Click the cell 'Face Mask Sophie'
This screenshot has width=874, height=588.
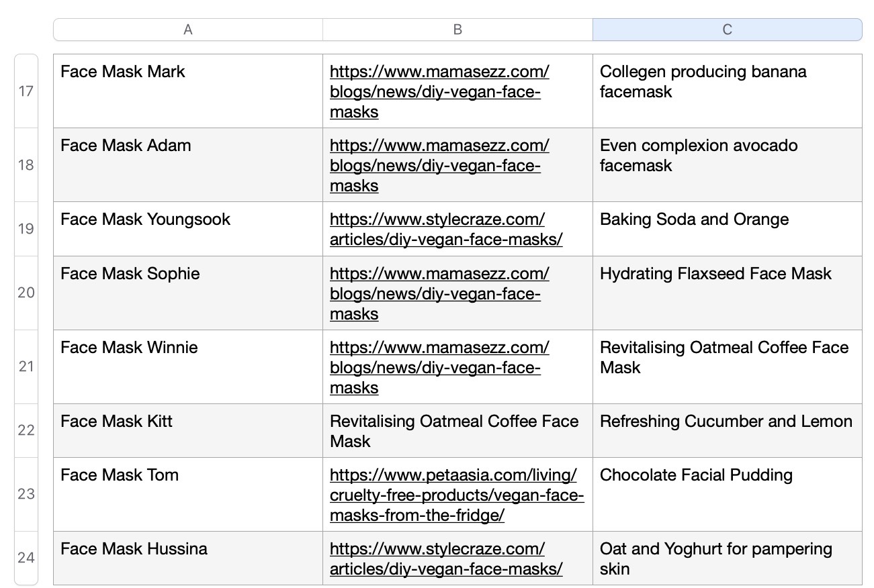[188, 293]
